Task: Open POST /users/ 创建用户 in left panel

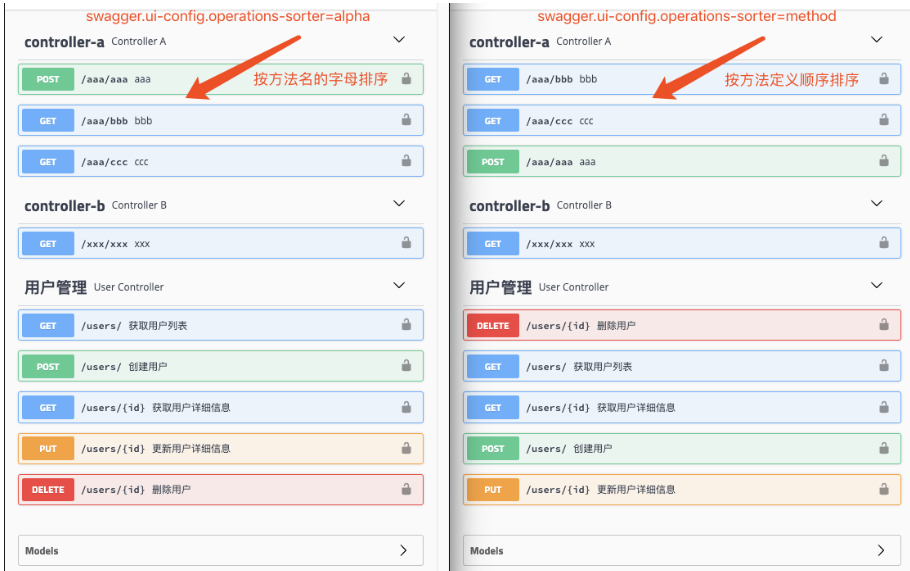Action: click(x=221, y=366)
